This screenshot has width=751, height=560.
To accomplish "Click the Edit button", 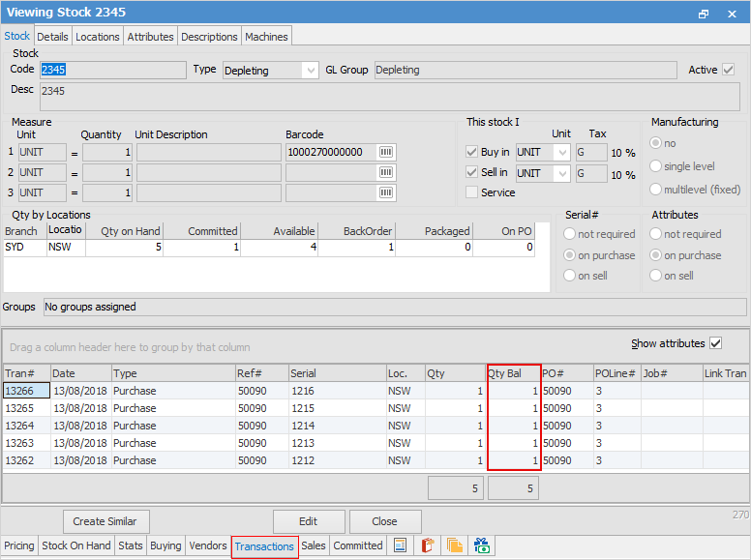I will coord(308,521).
